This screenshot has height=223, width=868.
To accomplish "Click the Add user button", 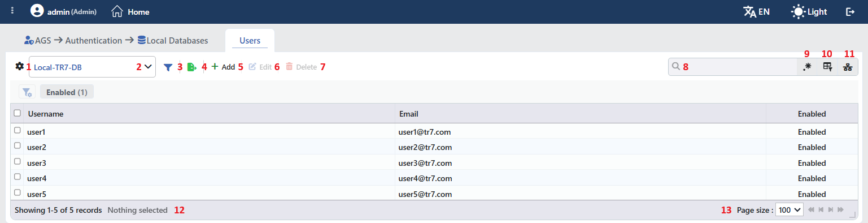I will tap(223, 67).
